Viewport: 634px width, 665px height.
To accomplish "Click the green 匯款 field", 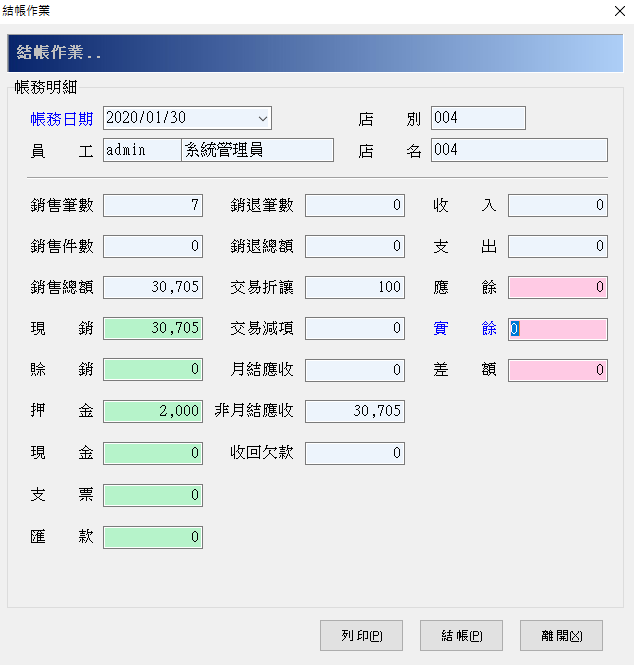I will tap(153, 537).
